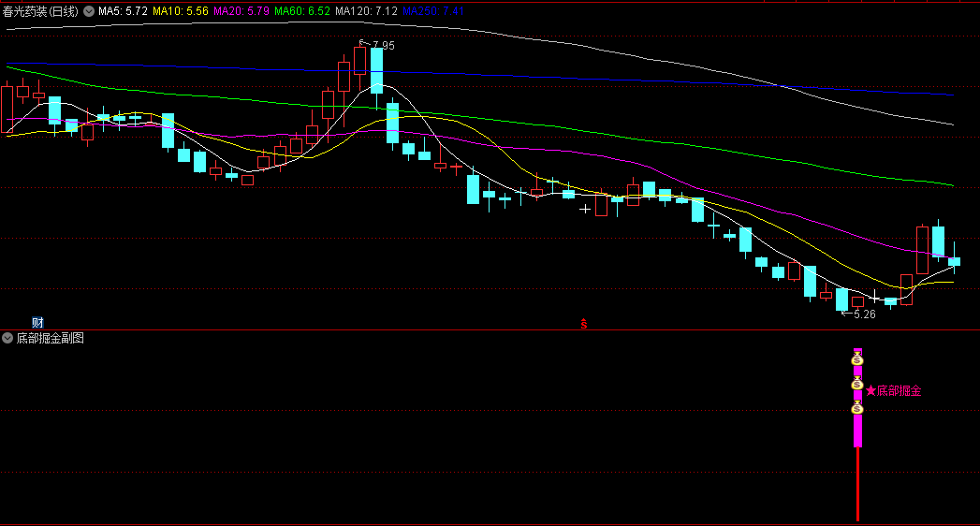This screenshot has width=980, height=526.
Task: Select the MA20: 5.79 indicator label
Action: click(241, 11)
